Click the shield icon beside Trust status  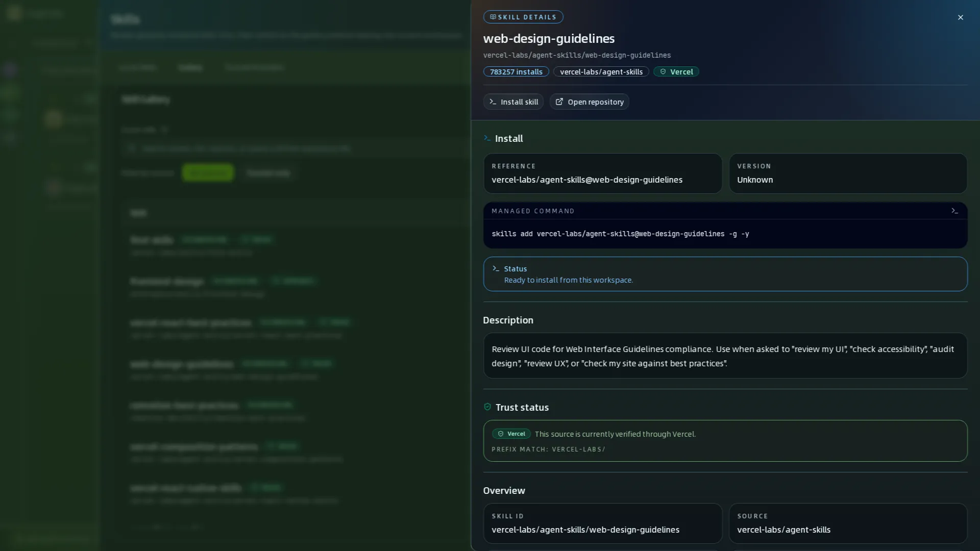487,407
